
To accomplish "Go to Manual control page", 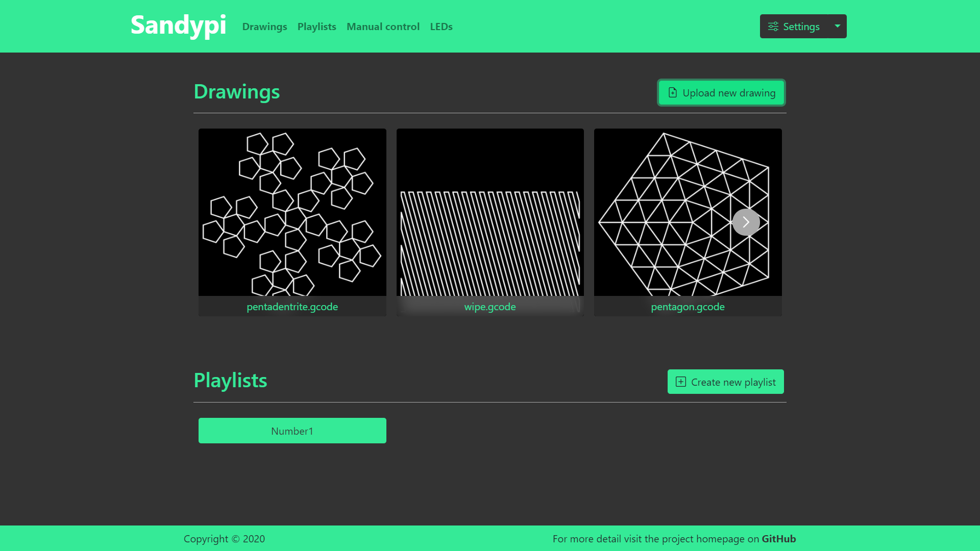I will pyautogui.click(x=383, y=27).
